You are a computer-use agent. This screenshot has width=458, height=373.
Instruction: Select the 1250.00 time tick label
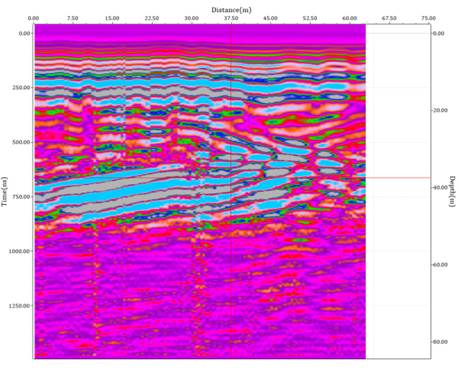(21, 306)
